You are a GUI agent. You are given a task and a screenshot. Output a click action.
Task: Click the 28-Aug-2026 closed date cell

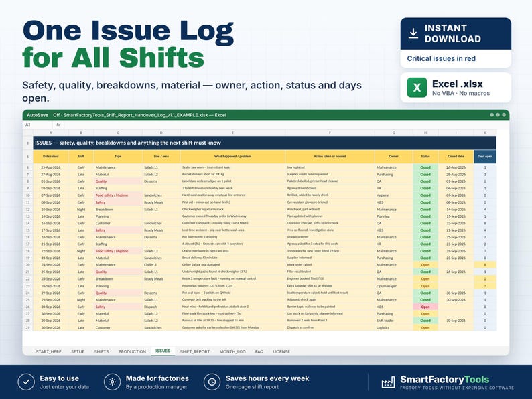[456, 175]
